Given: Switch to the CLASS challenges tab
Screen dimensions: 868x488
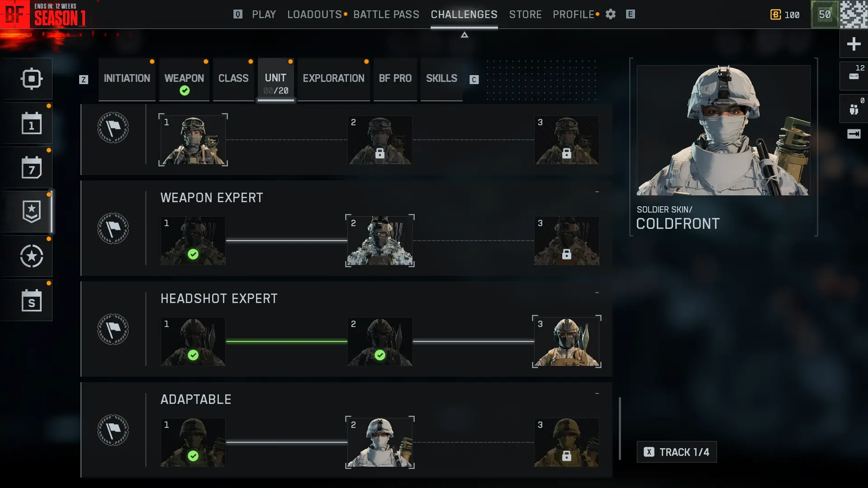Looking at the screenshot, I should 233,79.
